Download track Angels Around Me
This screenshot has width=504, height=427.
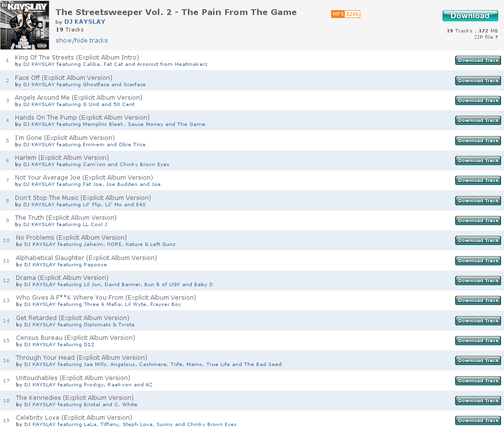478,101
